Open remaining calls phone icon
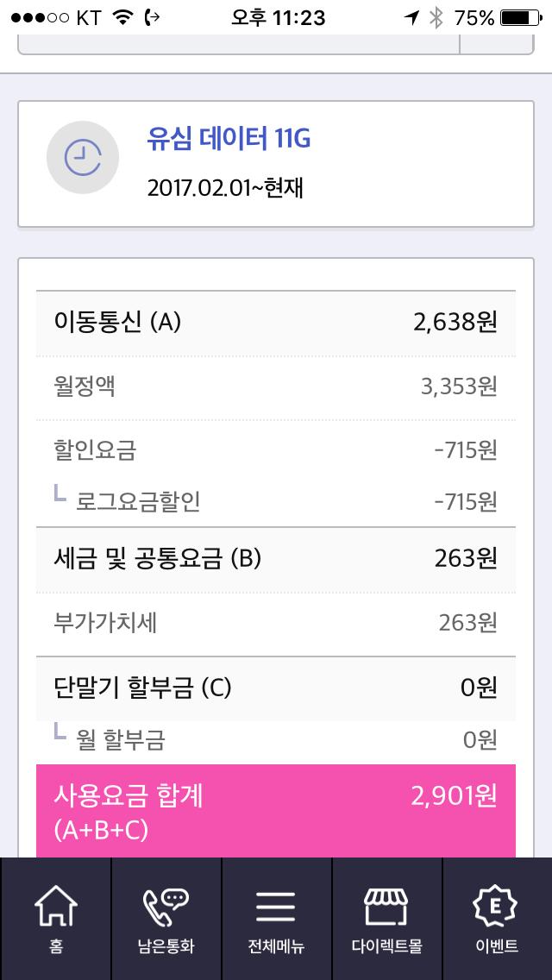 [x=166, y=907]
